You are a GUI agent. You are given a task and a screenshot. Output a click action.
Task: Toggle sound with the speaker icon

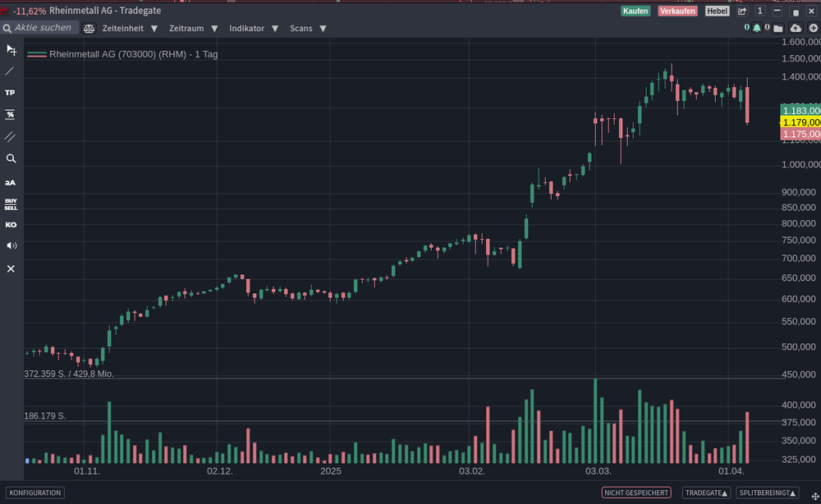pyautogui.click(x=11, y=245)
